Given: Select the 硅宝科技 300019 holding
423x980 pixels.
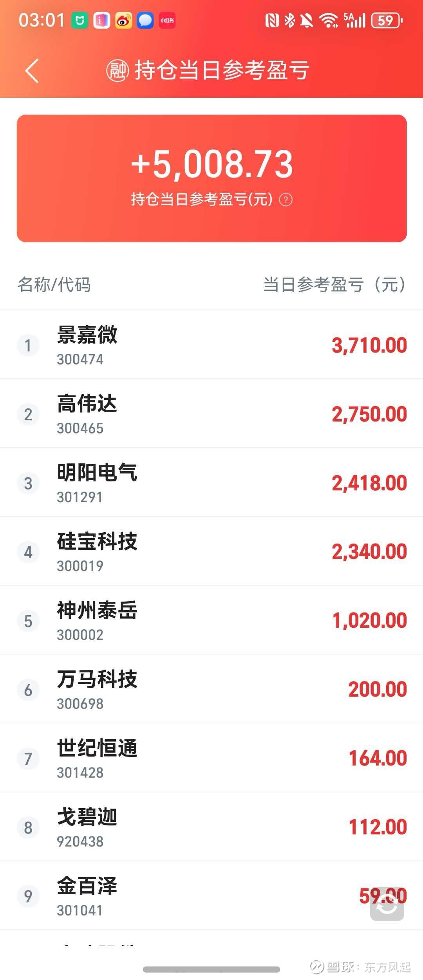Looking at the screenshot, I should pyautogui.click(x=211, y=551).
